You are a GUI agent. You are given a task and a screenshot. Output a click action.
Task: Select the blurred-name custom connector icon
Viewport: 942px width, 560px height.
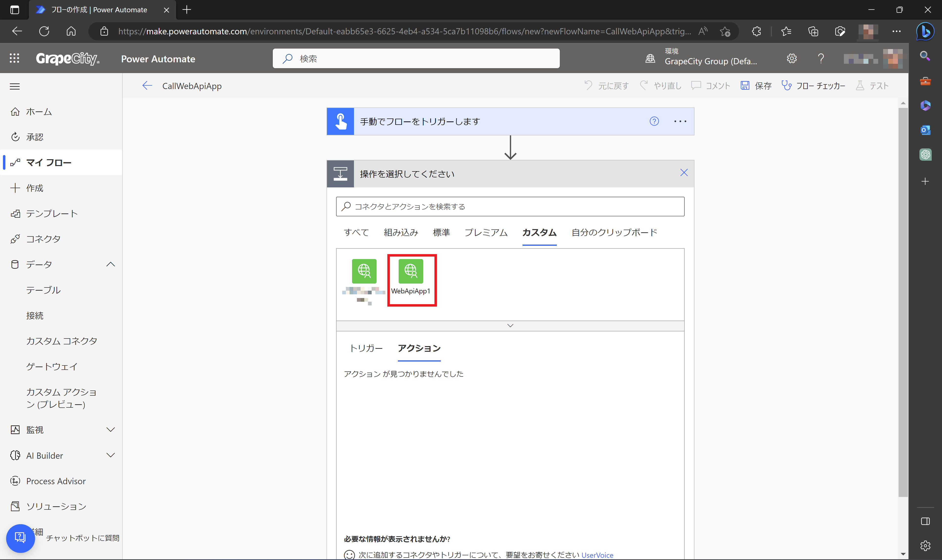[x=364, y=271]
